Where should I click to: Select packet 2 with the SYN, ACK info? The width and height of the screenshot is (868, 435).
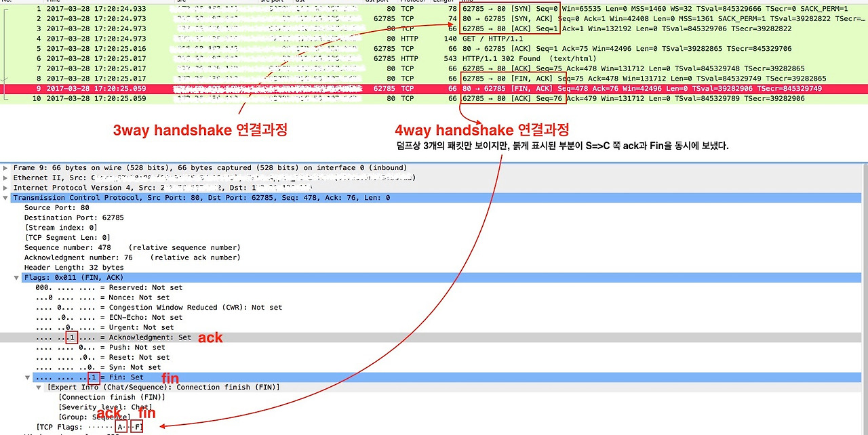coord(434,19)
